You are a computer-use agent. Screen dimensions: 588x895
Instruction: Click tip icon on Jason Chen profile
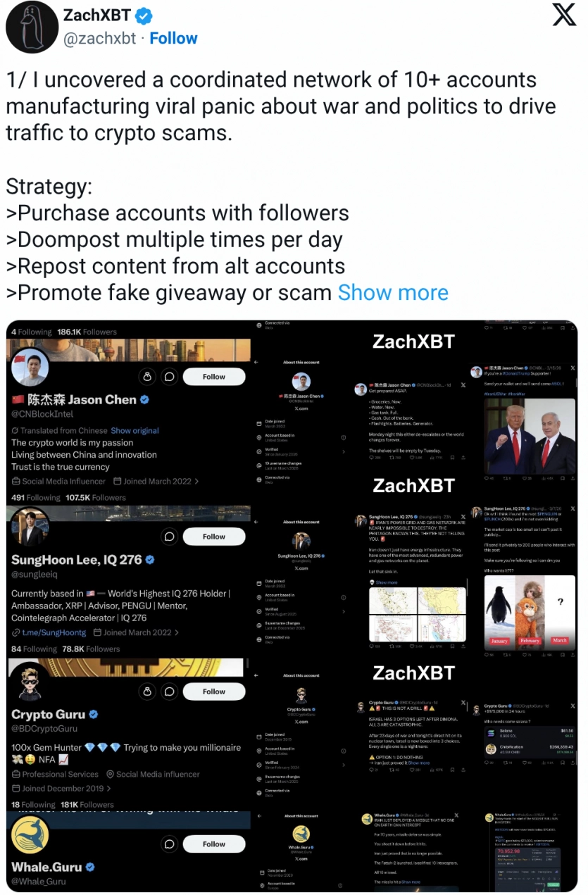click(147, 377)
